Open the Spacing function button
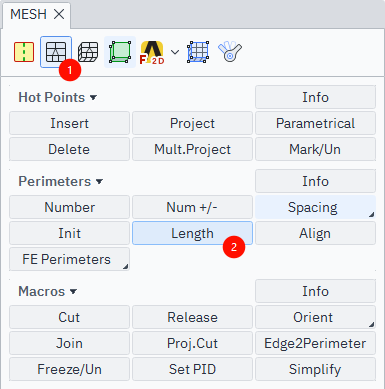This screenshot has width=385, height=389. tap(315, 207)
